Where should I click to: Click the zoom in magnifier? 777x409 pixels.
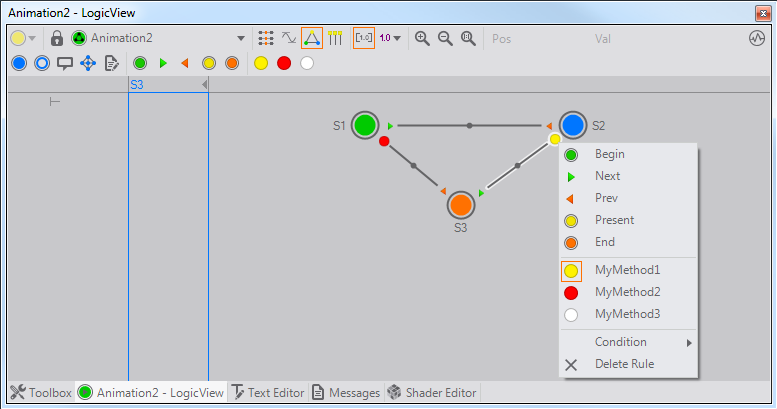[422, 38]
